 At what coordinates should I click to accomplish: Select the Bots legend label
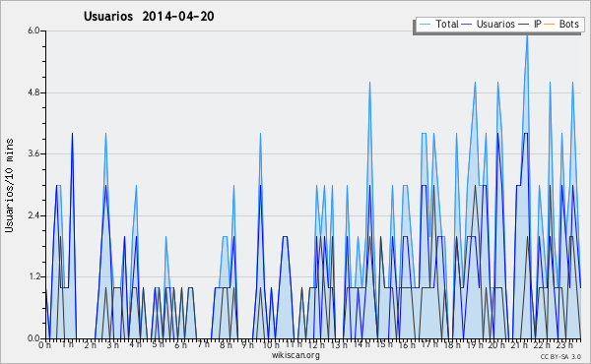pos(568,24)
